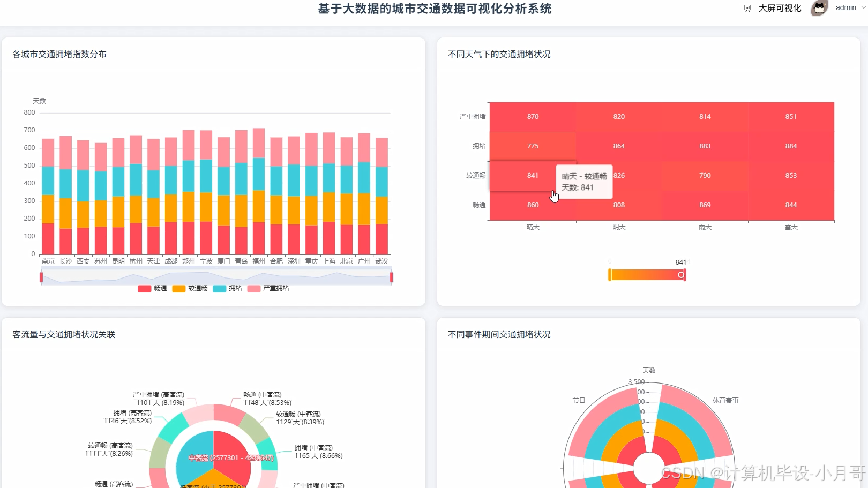Click the 郑州 stacked bar
Image resolution: width=868 pixels, height=488 pixels.
(x=189, y=192)
